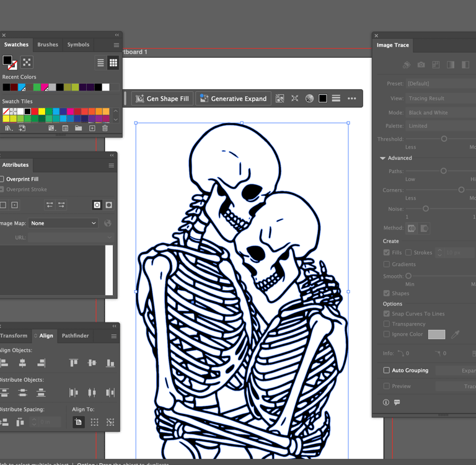The width and height of the screenshot is (476, 465).
Task: Click horizontal align left icon
Action: 4,363
